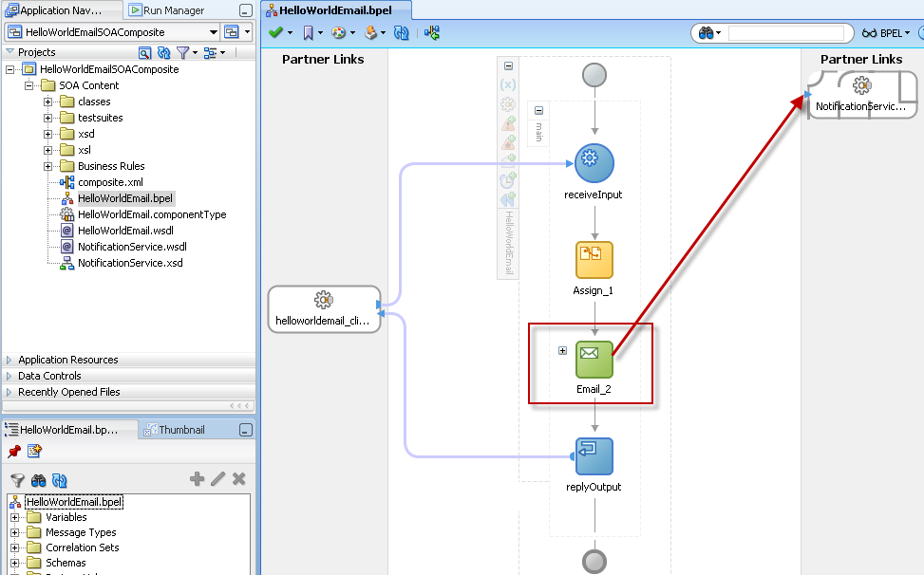
Task: Expand the testsuites folder
Action: pyautogui.click(x=47, y=118)
